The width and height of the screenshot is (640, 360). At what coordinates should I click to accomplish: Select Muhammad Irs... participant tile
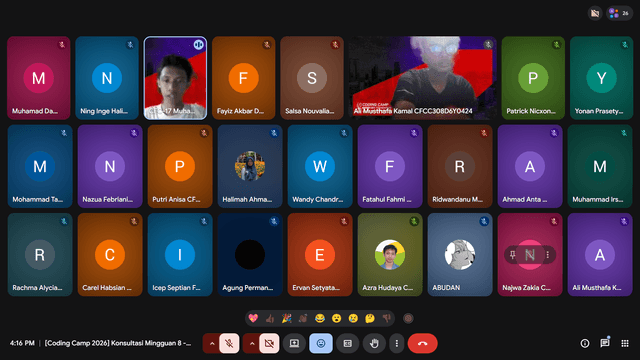pos(600,166)
